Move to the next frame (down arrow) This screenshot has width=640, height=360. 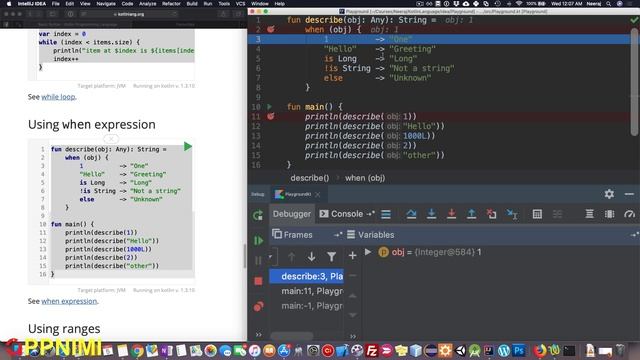(311, 256)
